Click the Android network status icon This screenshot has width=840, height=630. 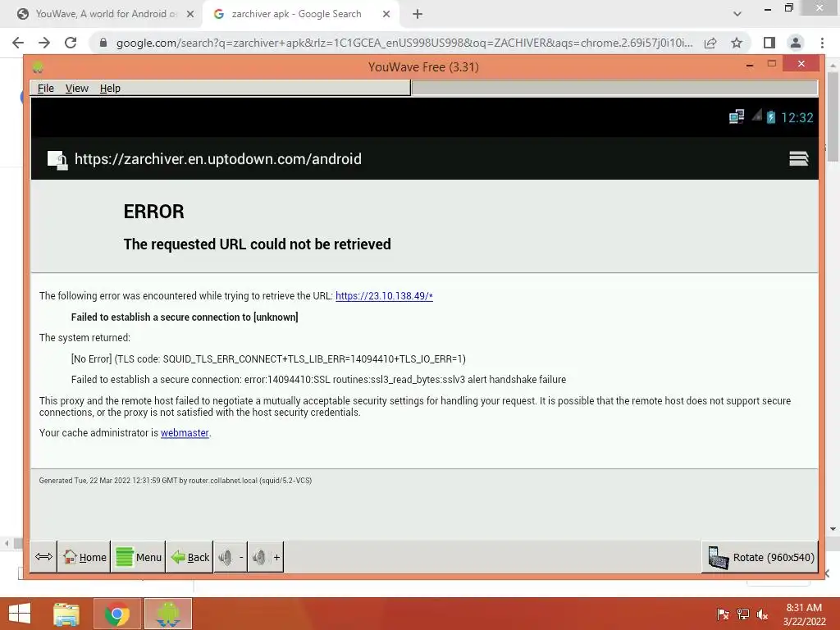click(737, 116)
